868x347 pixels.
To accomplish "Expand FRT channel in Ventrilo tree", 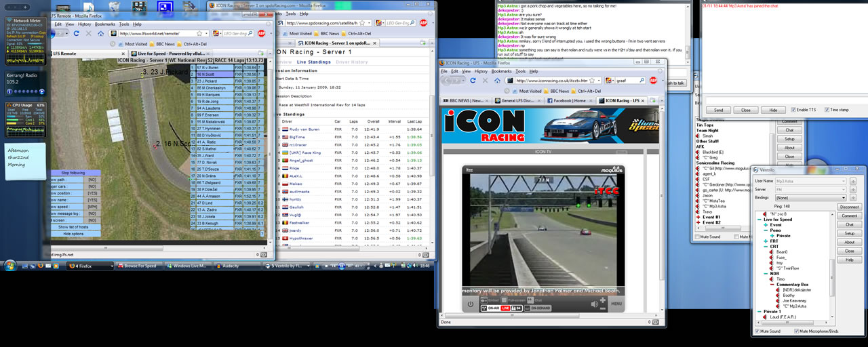I will [x=766, y=241].
